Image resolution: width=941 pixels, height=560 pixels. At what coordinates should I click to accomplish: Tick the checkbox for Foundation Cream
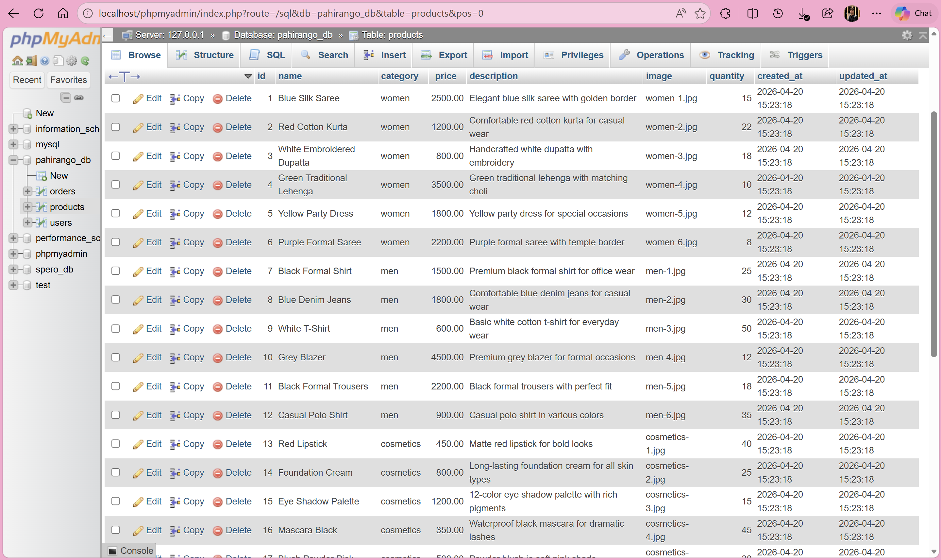tap(115, 472)
